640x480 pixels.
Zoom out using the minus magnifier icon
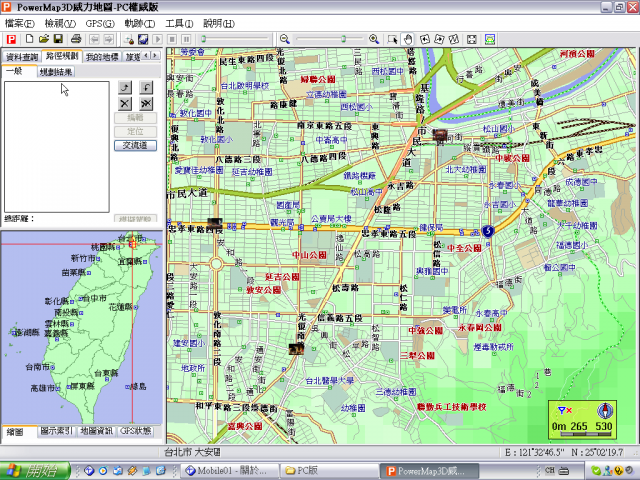[x=285, y=39]
